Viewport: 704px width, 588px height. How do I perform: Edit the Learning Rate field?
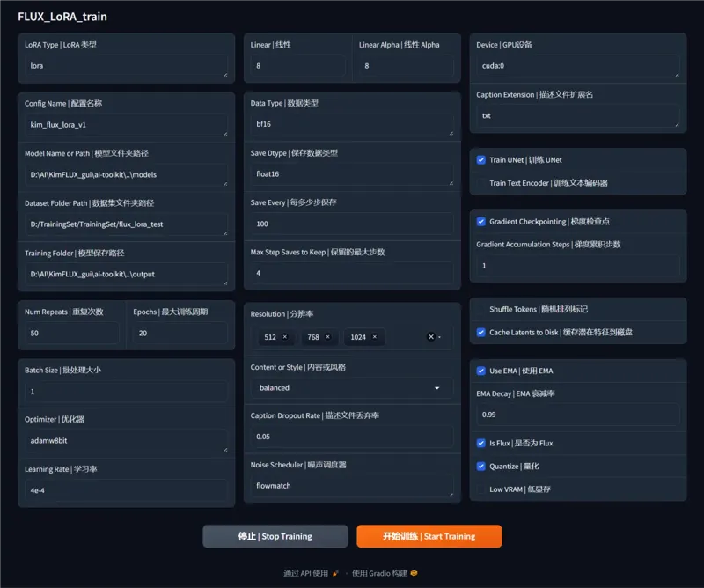pos(126,490)
